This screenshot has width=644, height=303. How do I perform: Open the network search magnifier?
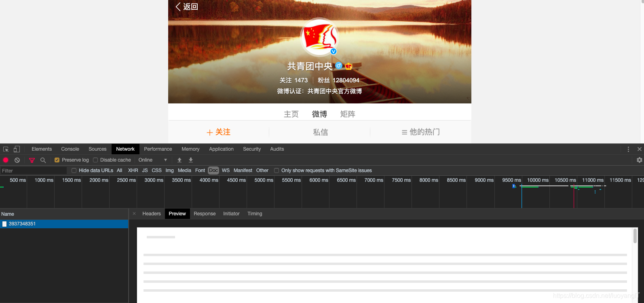[43, 160]
